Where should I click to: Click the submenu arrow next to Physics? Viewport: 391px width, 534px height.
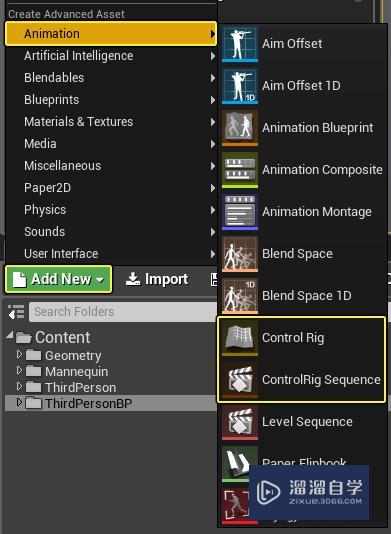pos(213,210)
